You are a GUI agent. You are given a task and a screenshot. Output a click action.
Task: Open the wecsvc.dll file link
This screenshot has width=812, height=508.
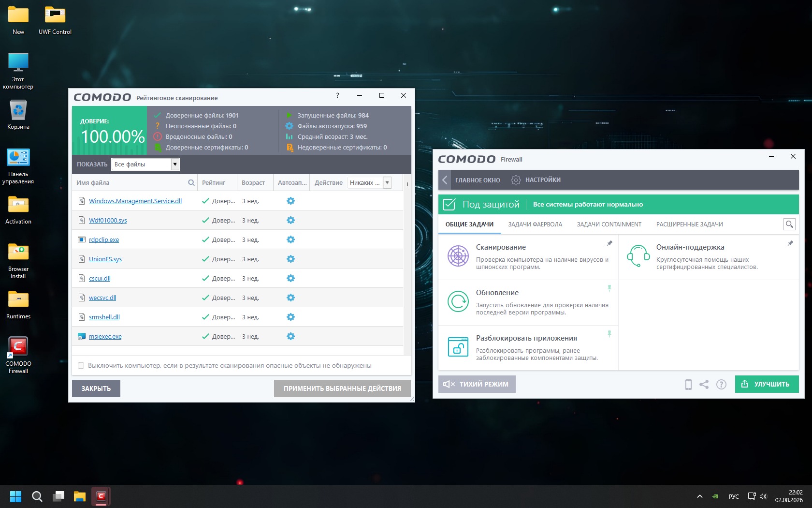[x=102, y=298]
